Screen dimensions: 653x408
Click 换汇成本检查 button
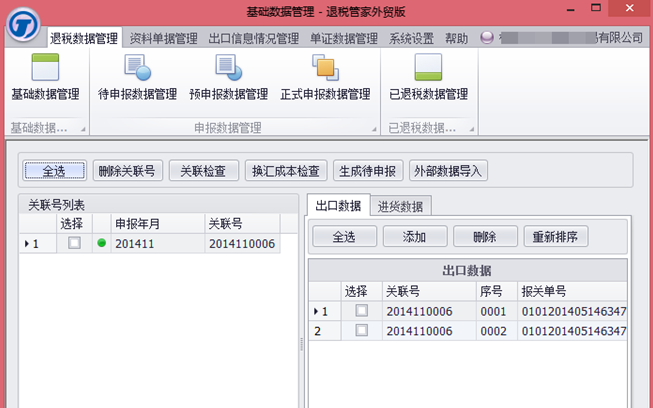[286, 170]
